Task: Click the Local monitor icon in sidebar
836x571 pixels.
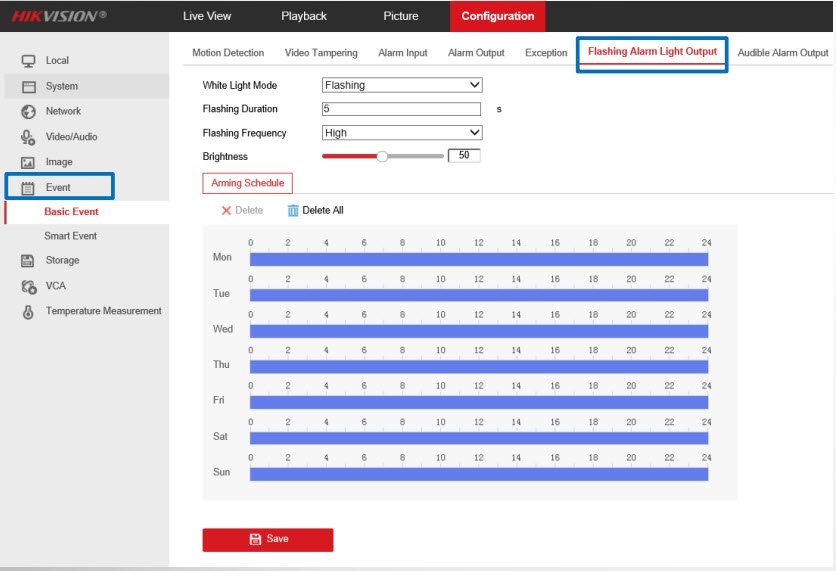Action: tap(28, 61)
